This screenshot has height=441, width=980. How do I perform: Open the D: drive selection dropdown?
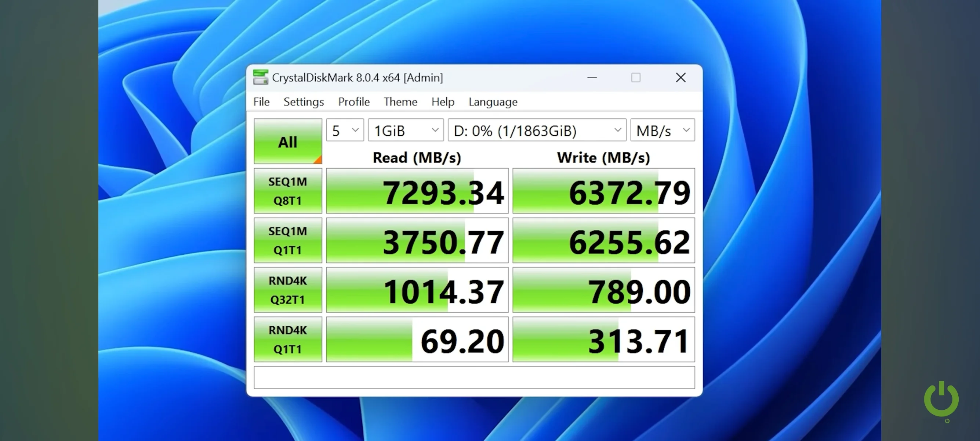pyautogui.click(x=537, y=130)
